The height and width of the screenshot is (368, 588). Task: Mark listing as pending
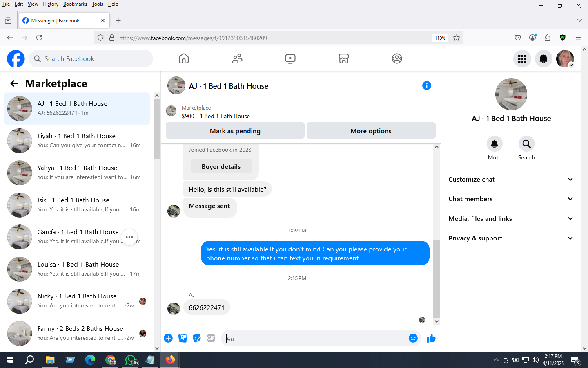pos(235,131)
